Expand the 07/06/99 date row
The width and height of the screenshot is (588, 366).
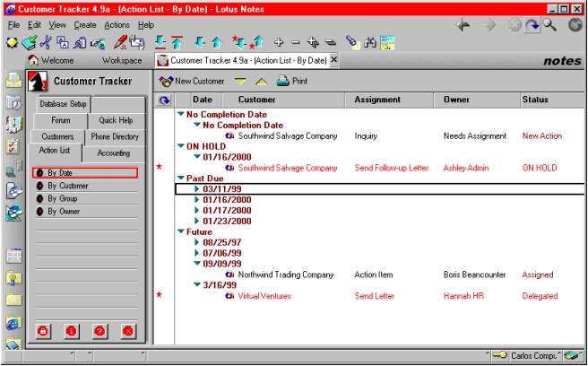[x=196, y=253]
